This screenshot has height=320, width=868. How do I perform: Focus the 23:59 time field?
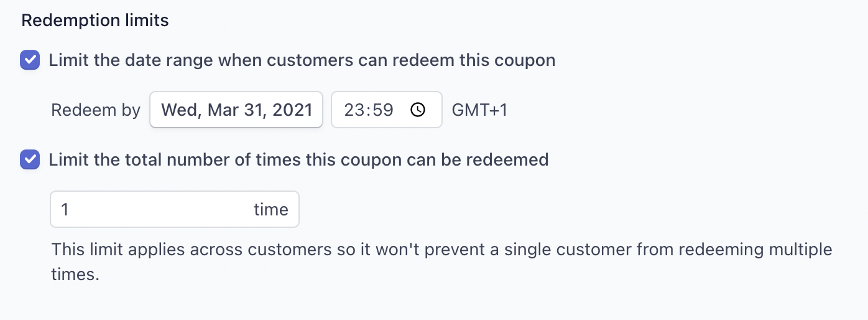pos(387,110)
